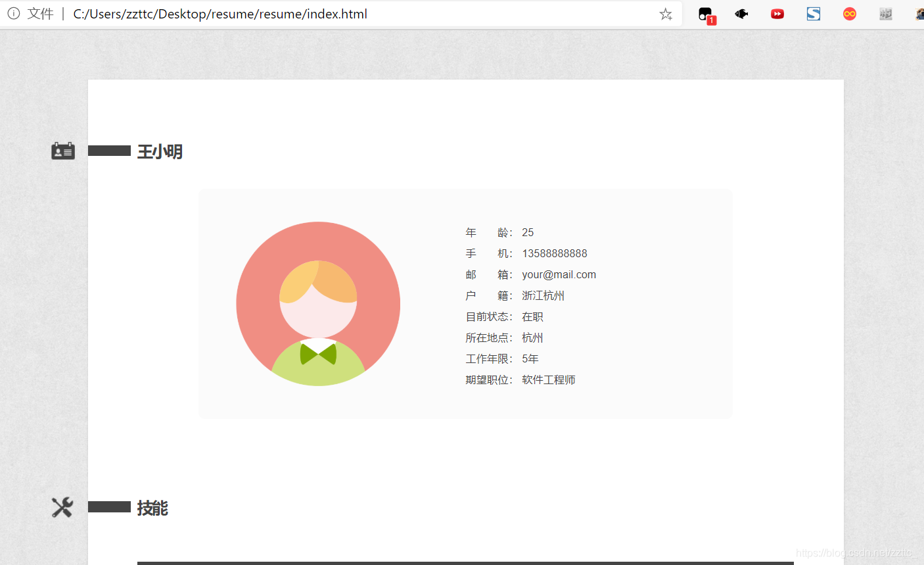The width and height of the screenshot is (924, 565).
Task: Click the ID card icon beside 王小明
Action: coord(62,151)
